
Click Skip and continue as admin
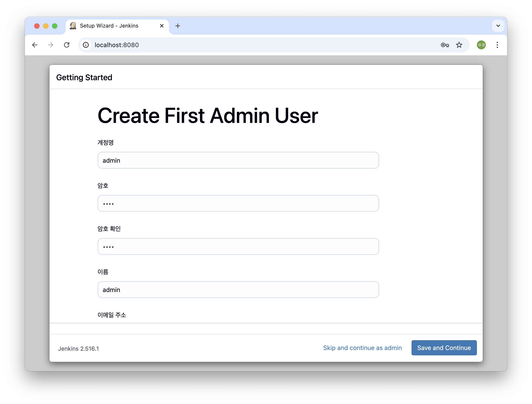click(x=362, y=348)
